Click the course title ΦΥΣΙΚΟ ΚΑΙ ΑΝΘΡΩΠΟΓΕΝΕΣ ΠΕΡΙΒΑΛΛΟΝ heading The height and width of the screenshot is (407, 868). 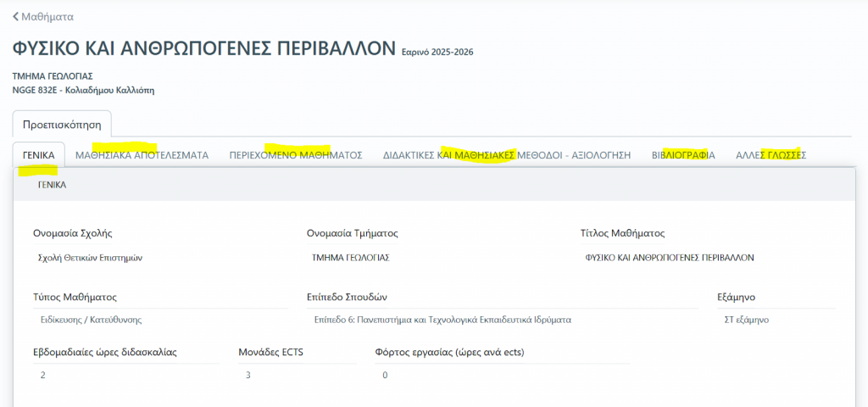coord(204,47)
